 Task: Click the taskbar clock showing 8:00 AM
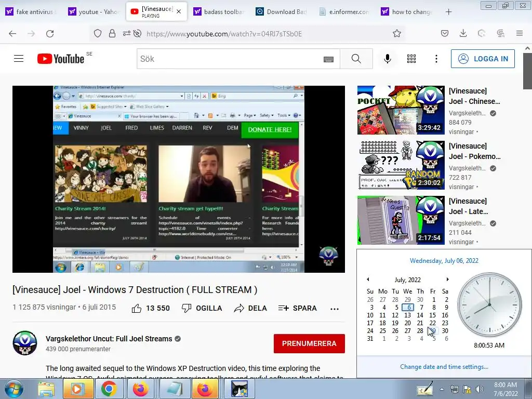tap(506, 389)
